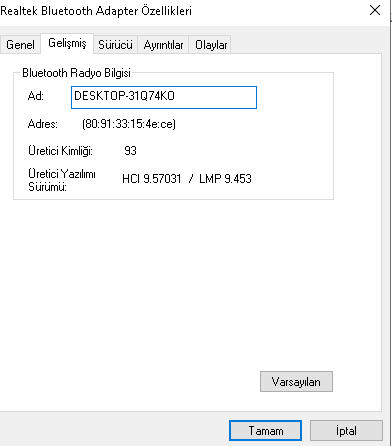Click the Ad name field with DESKTOP-31Q74KO
This screenshot has width=392, height=446.
164,97
